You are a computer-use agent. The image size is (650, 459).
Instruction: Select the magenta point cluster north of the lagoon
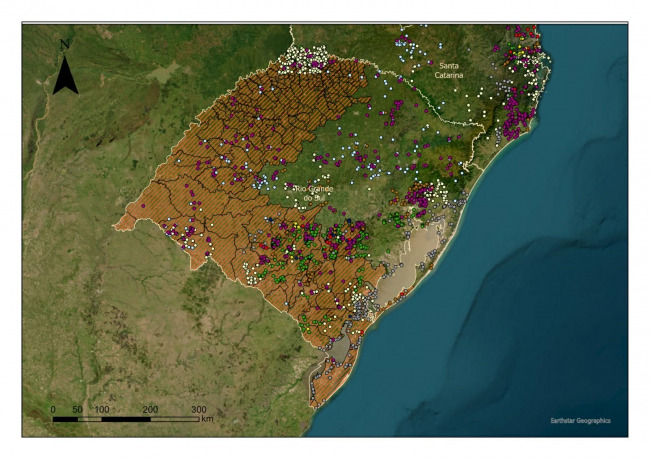(432, 197)
